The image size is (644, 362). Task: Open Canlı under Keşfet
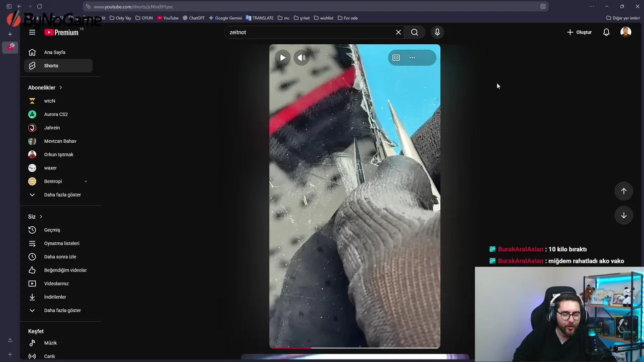[58, 356]
